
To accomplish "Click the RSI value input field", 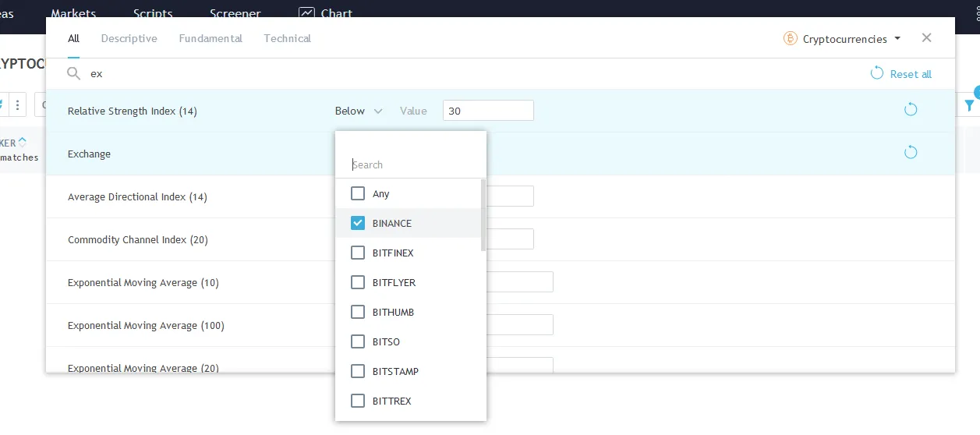I will point(488,111).
